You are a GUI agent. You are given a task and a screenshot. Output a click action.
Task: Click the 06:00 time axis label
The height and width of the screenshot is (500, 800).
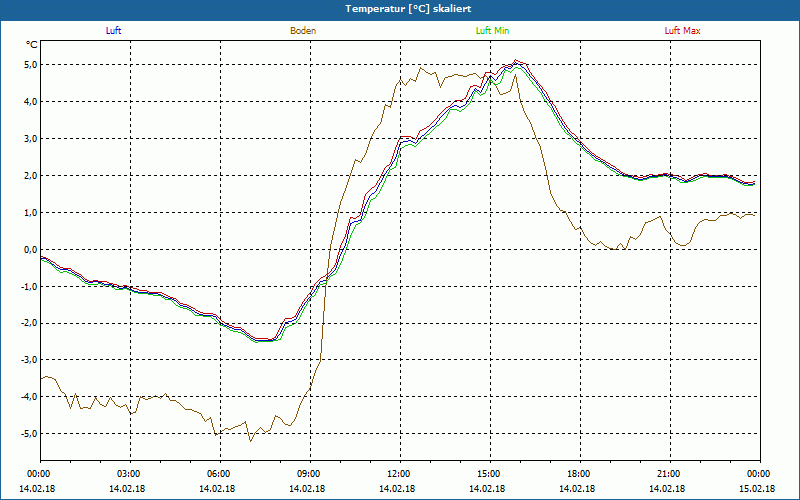click(x=220, y=474)
